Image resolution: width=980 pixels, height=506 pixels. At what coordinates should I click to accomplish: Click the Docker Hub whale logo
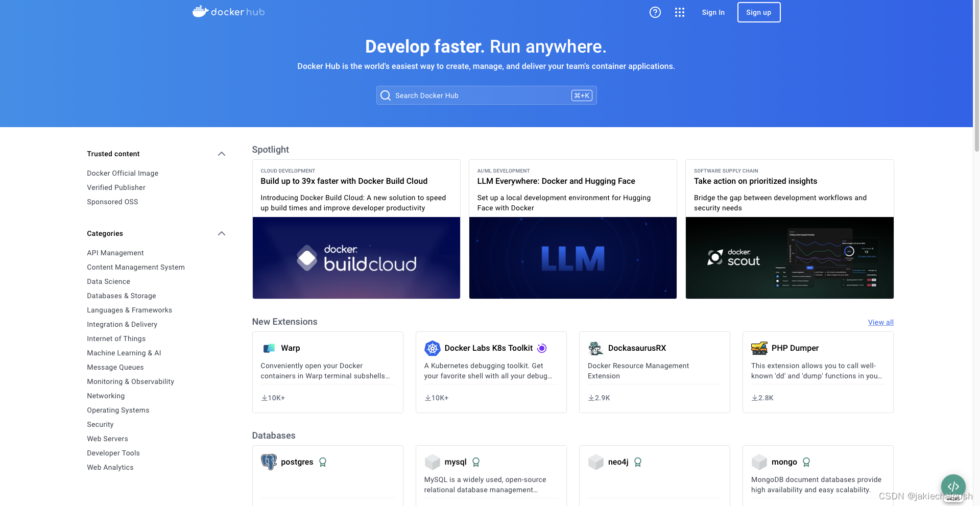[228, 12]
